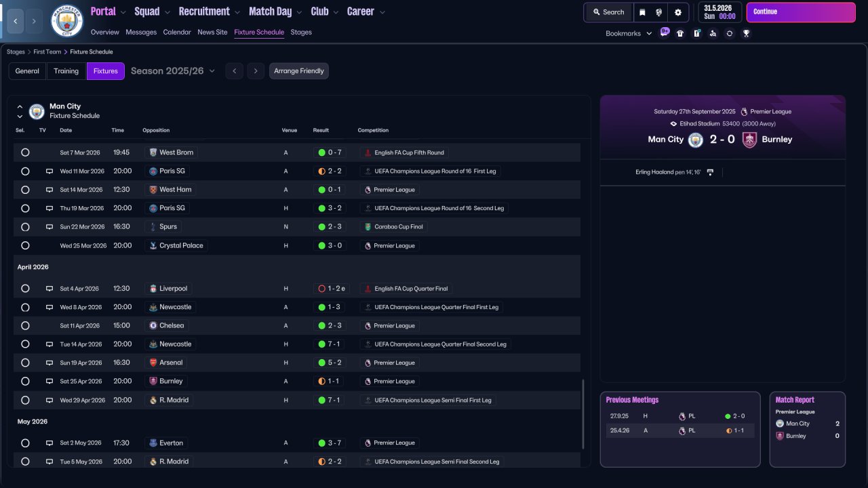This screenshot has height=488, width=868.
Task: Go to the next season arrow
Action: click(255, 71)
